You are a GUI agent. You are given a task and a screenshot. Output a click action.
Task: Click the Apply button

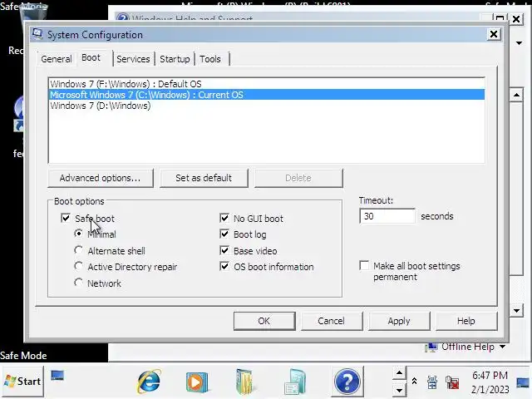(x=399, y=321)
